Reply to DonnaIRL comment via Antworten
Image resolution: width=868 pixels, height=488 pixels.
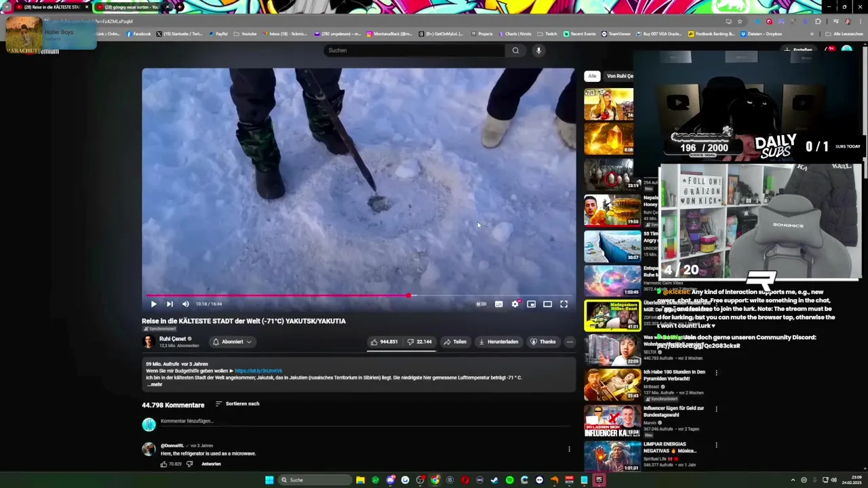(211, 464)
